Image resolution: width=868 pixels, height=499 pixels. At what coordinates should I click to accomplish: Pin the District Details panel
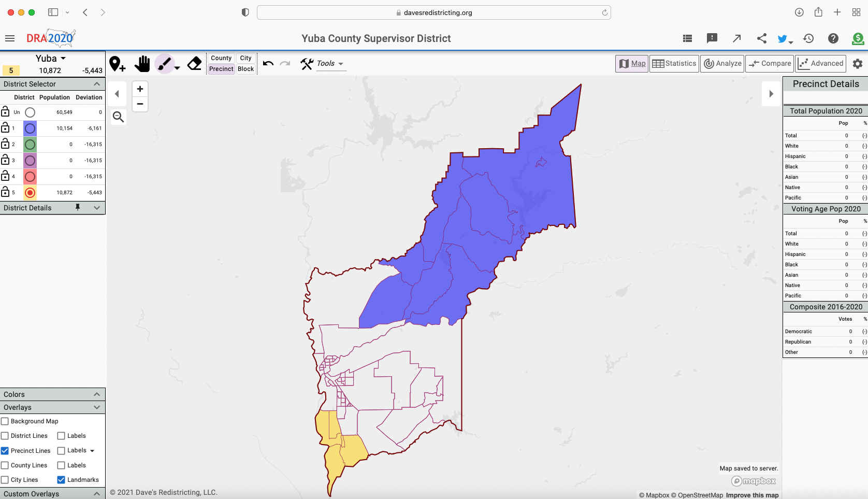click(78, 207)
